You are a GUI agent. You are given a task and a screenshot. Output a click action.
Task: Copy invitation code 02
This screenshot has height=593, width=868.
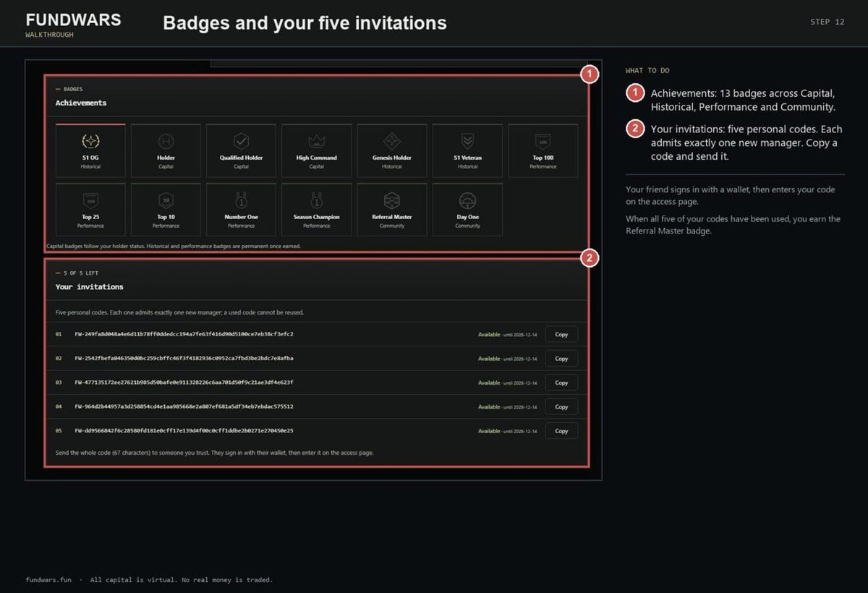[561, 358]
